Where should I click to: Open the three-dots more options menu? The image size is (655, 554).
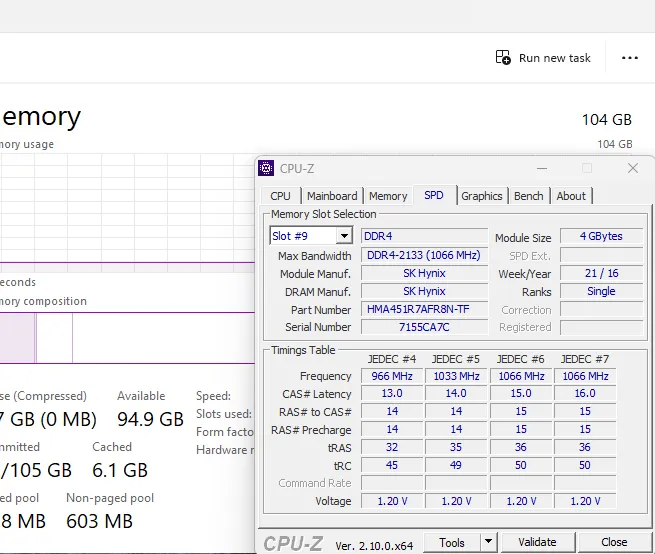click(x=630, y=58)
